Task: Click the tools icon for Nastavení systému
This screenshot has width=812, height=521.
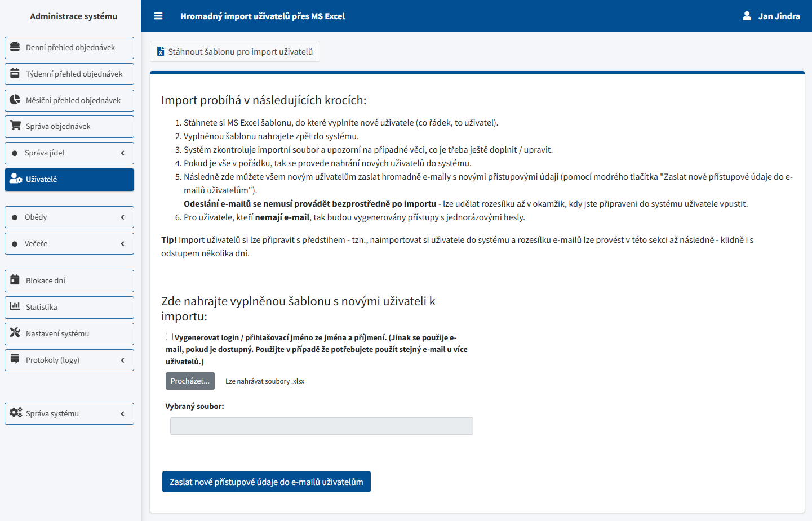Action: tap(15, 333)
